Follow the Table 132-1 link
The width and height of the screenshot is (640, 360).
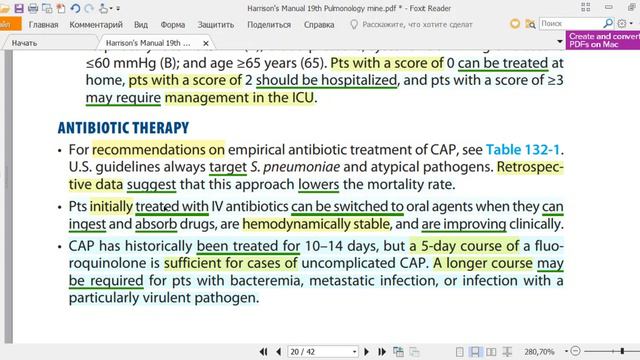(x=523, y=150)
